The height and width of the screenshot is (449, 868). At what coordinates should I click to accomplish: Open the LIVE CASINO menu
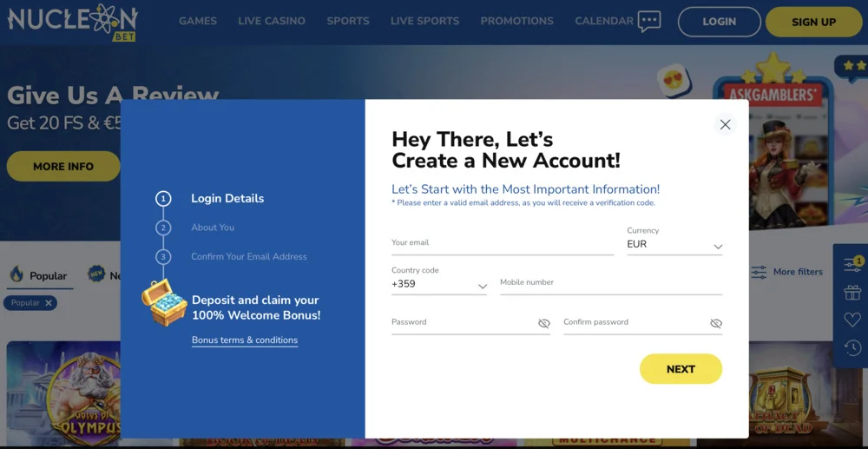(x=272, y=21)
